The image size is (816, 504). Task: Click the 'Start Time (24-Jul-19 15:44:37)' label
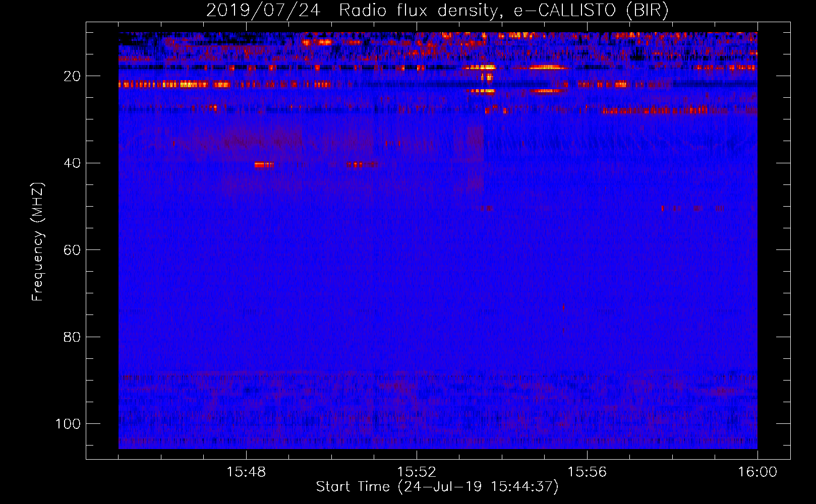pyautogui.click(x=437, y=487)
